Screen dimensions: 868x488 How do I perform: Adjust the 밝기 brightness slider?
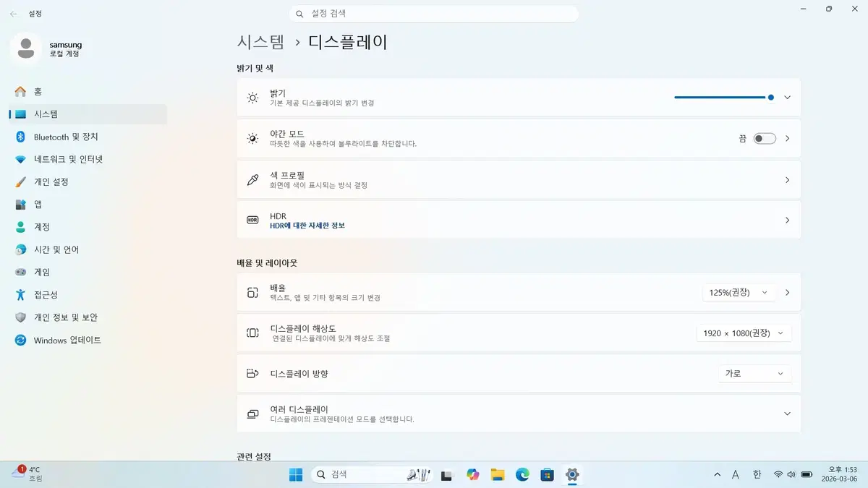tap(724, 97)
